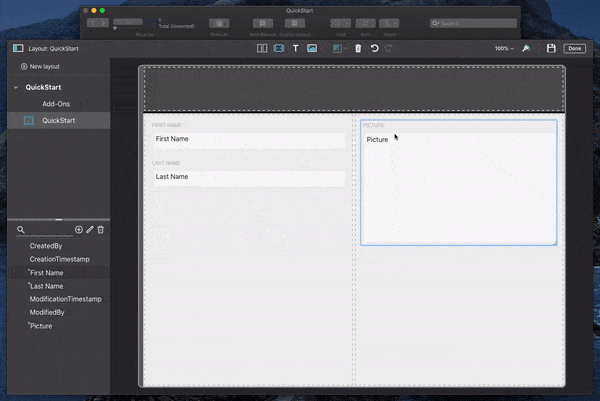The height and width of the screenshot is (401, 600).
Task: Click the edit field pencil icon
Action: (x=90, y=230)
